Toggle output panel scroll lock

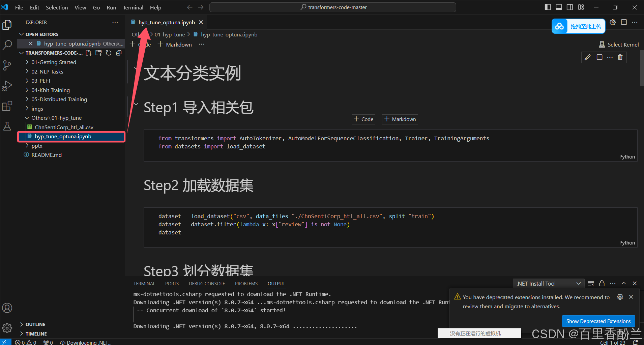click(602, 283)
